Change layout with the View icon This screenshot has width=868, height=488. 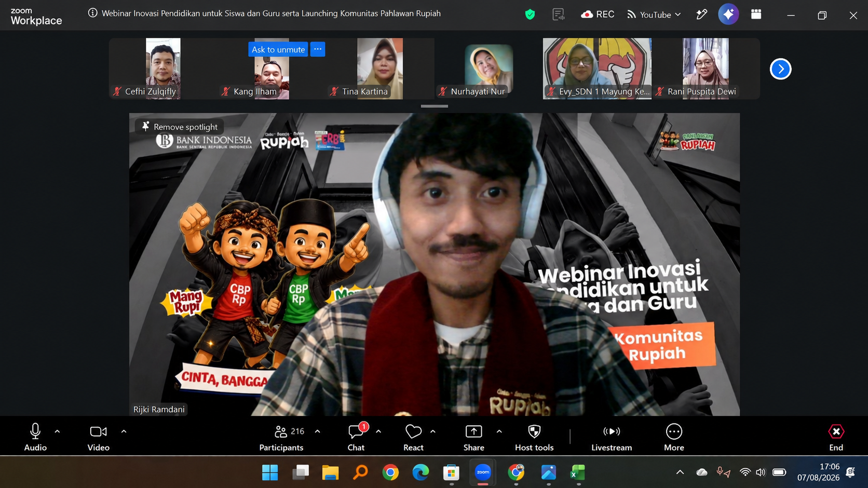point(756,15)
